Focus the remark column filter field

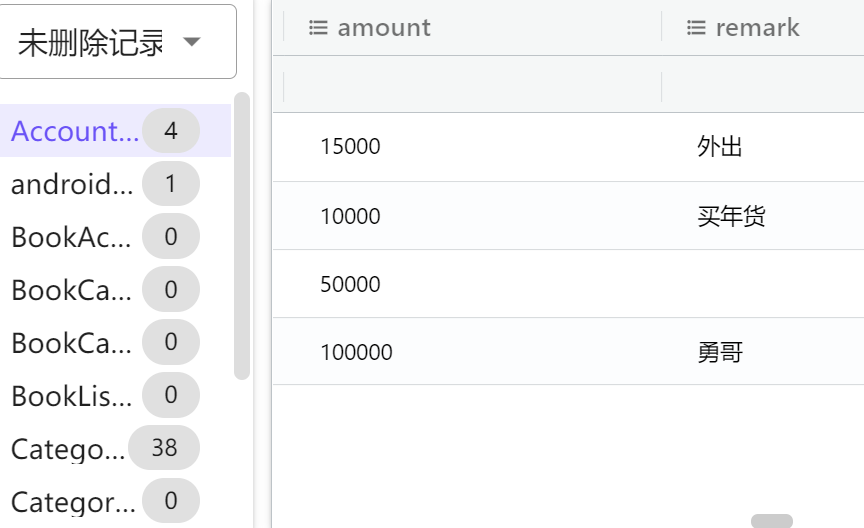click(x=762, y=87)
